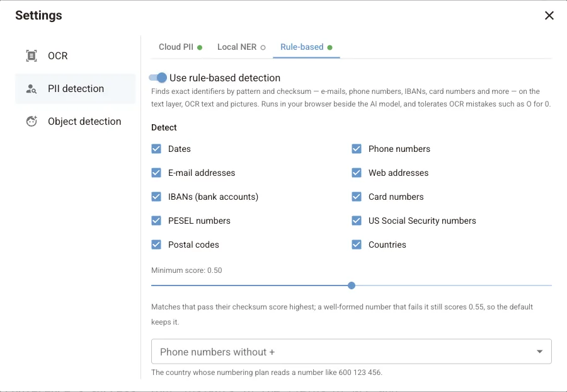Close the Settings dialog with the X
567x392 pixels.
tap(549, 16)
